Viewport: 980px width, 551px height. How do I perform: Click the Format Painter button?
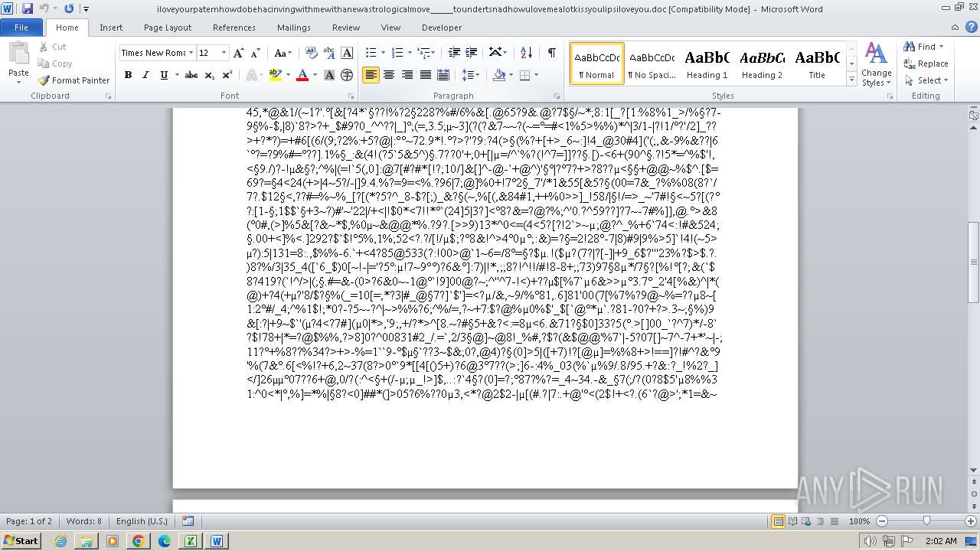tap(74, 80)
